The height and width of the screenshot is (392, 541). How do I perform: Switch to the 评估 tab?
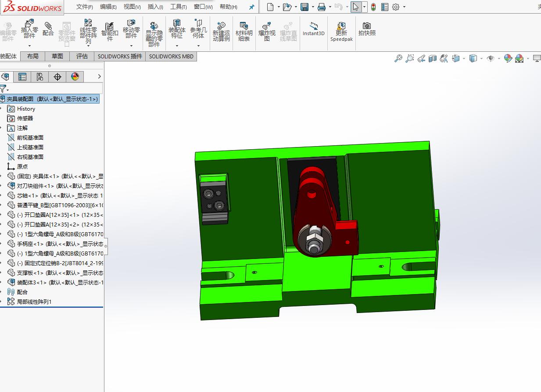82,56
